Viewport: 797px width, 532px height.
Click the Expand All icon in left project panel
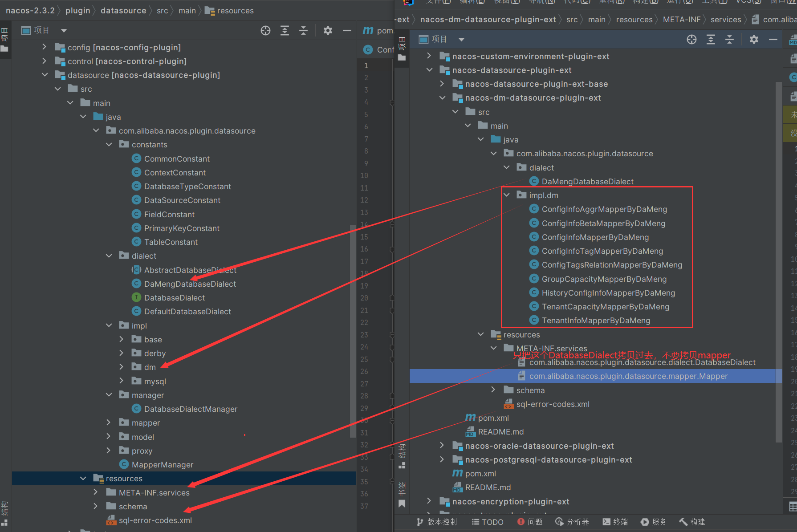pyautogui.click(x=285, y=30)
